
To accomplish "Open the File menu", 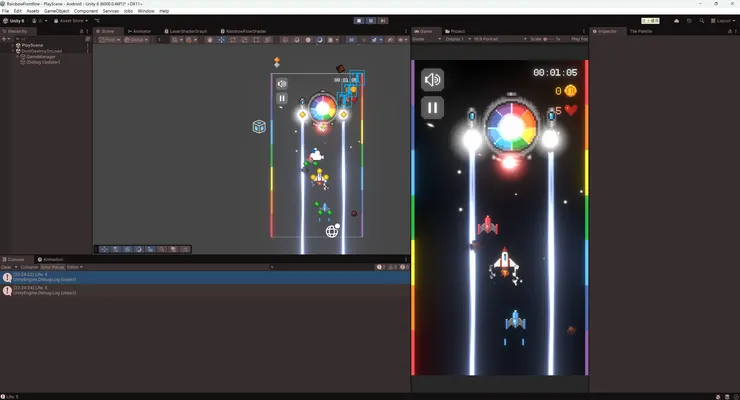I will pos(6,11).
